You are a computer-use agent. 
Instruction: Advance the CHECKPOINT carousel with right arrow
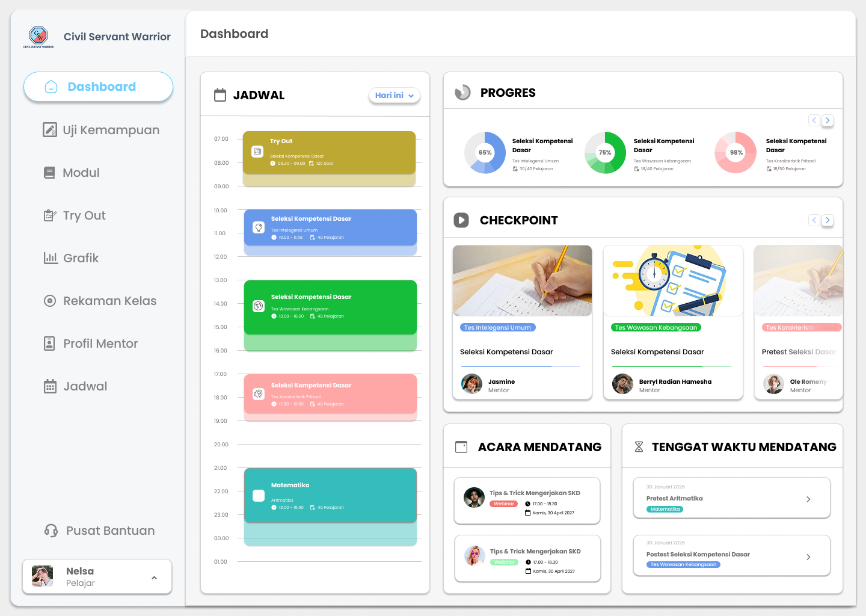point(828,220)
